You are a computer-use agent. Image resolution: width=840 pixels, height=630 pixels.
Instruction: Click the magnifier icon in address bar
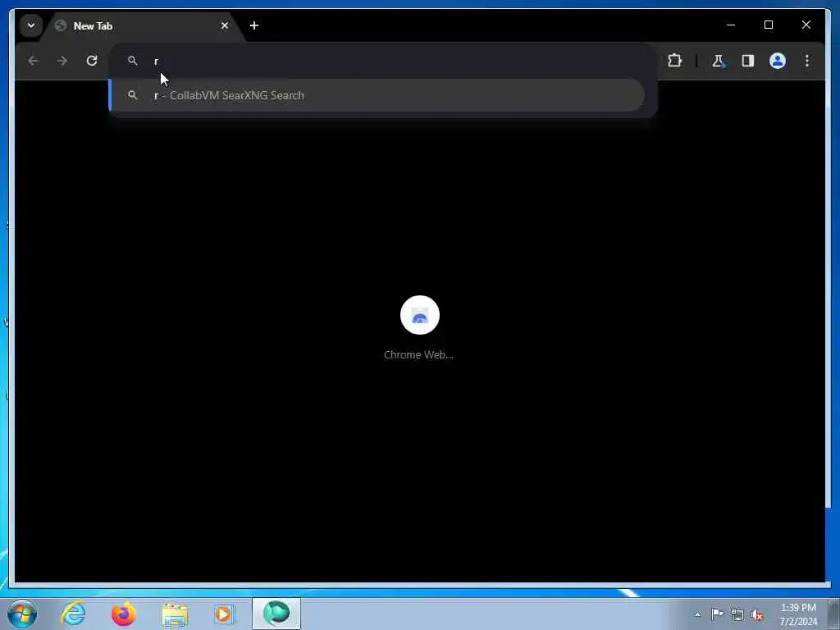coord(132,61)
